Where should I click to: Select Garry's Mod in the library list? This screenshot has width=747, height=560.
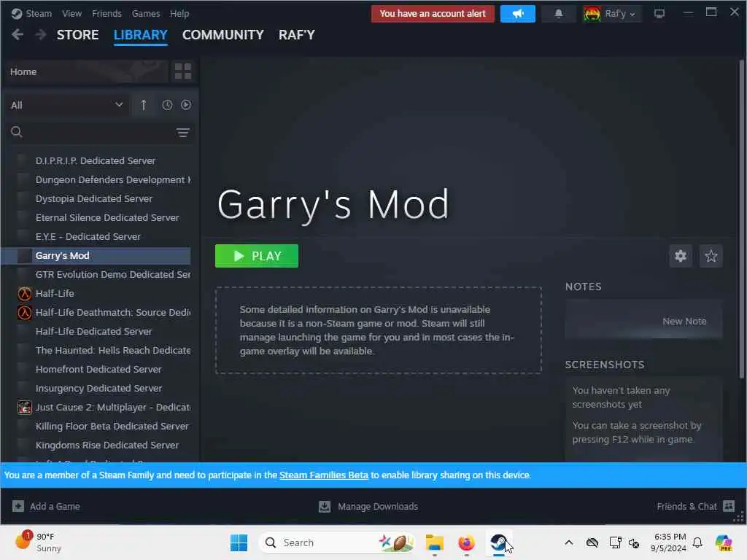tap(96, 256)
